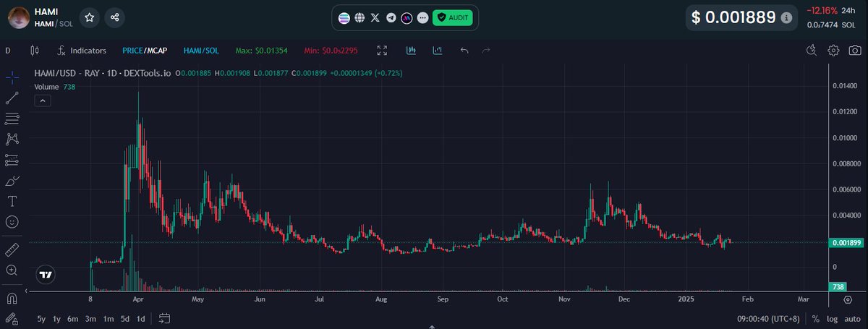Click the Max: $0.01354 label
This screenshot has height=329, width=868.
point(262,51)
